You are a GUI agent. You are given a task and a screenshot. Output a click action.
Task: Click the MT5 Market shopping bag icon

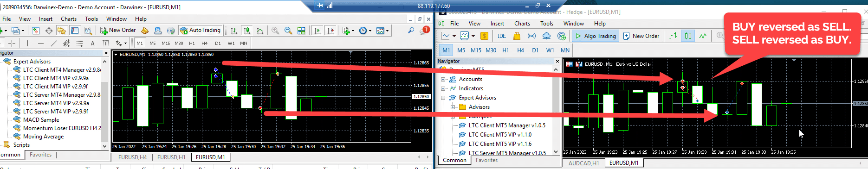(x=517, y=36)
